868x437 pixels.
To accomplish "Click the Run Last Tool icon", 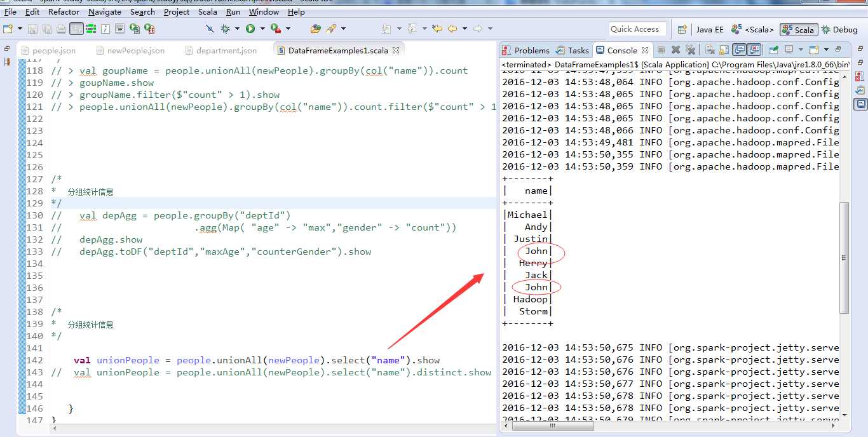I will [276, 29].
